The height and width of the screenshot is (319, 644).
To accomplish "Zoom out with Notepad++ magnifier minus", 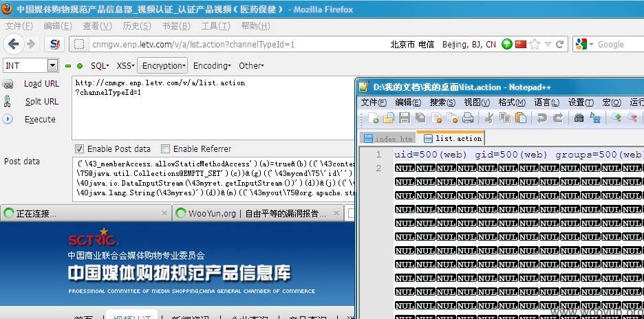I will click(632, 118).
